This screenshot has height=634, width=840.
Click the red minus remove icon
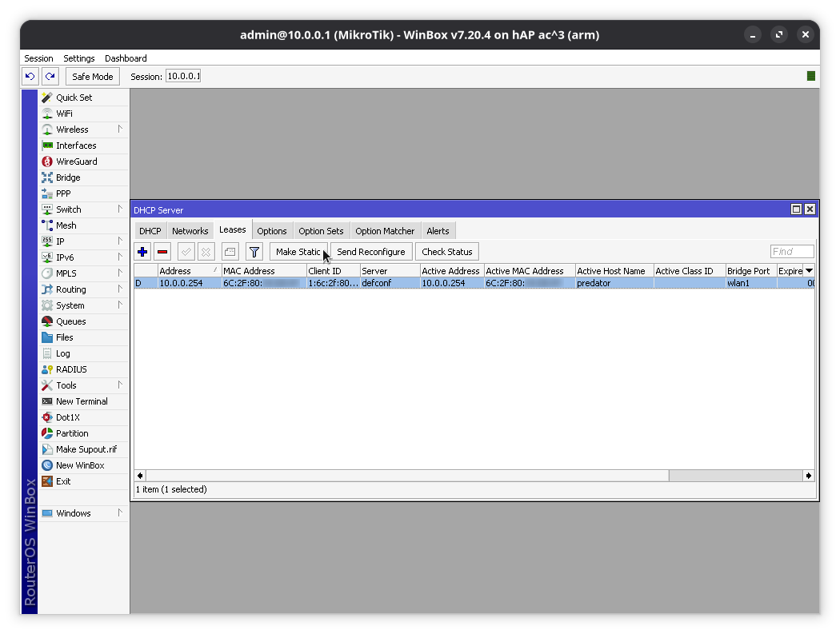(x=162, y=252)
